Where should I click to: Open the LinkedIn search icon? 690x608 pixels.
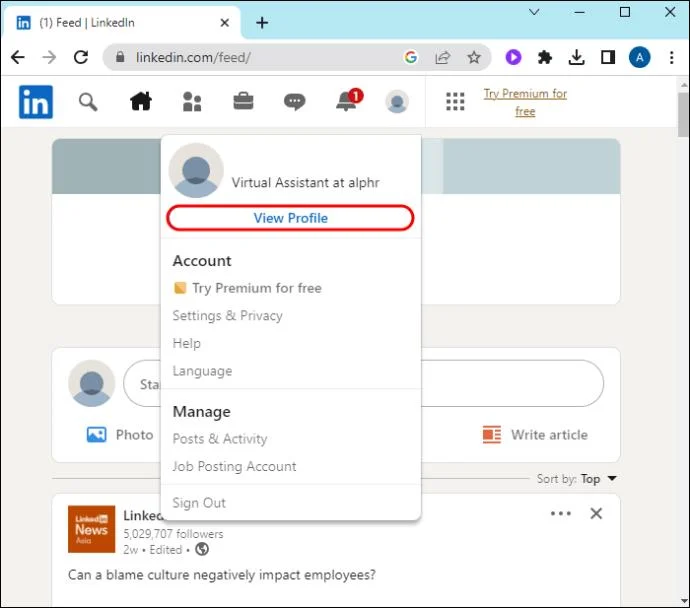tap(88, 102)
